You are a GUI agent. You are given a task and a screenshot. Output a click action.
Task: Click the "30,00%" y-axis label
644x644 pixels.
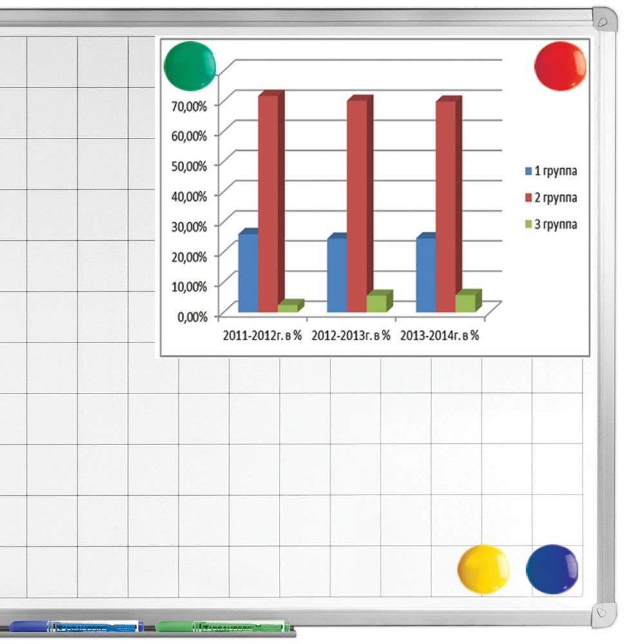(x=191, y=226)
